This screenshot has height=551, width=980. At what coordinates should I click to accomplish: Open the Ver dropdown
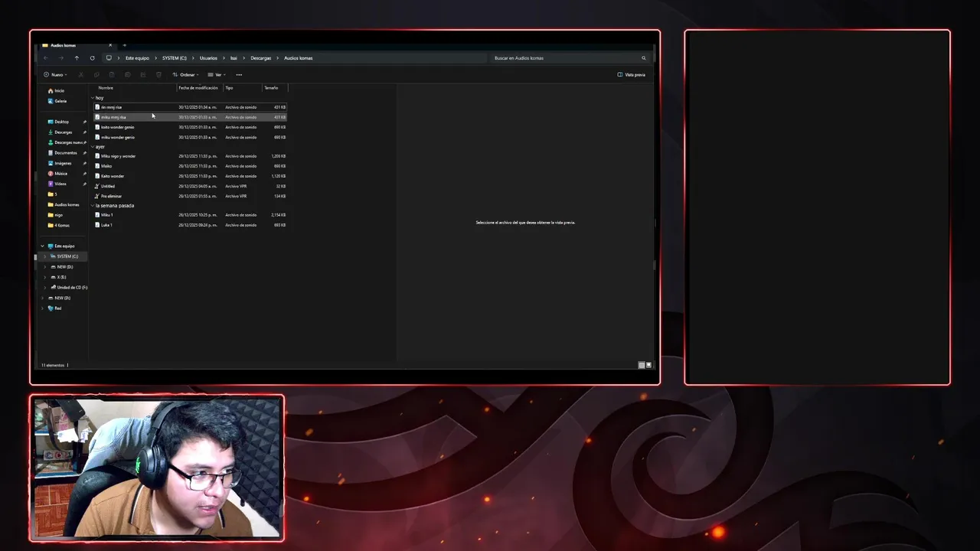[x=217, y=75]
